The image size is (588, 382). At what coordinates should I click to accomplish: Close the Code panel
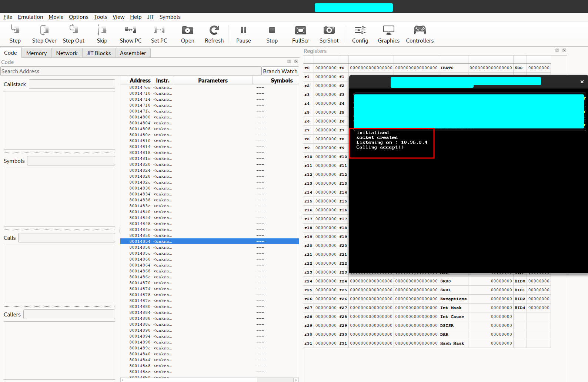tap(296, 61)
